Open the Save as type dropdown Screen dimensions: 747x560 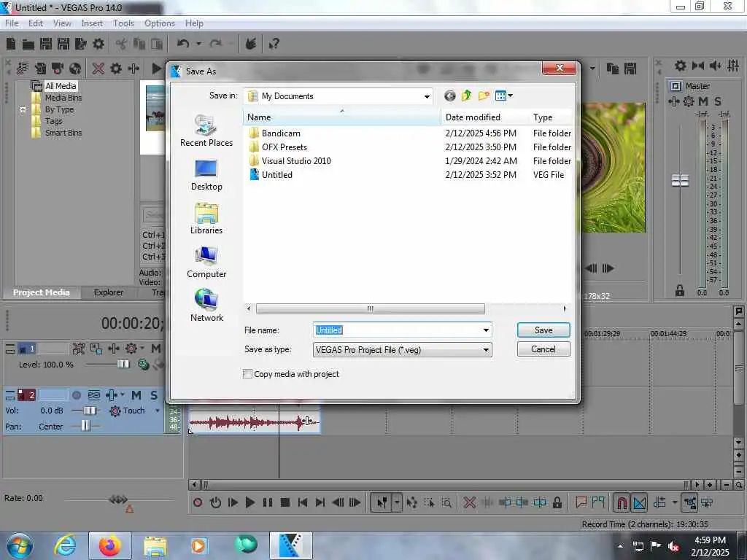point(486,350)
